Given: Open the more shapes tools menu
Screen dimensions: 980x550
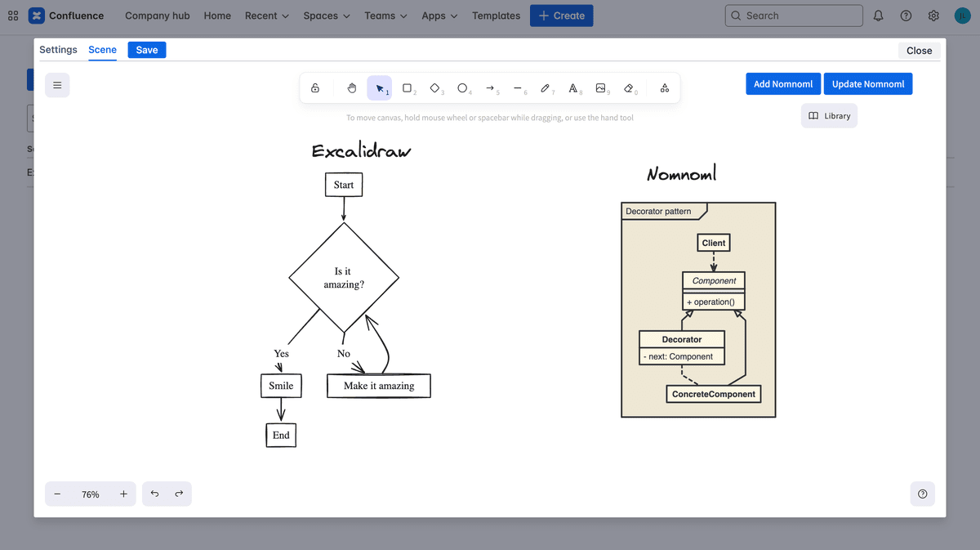Looking at the screenshot, I should click(665, 88).
